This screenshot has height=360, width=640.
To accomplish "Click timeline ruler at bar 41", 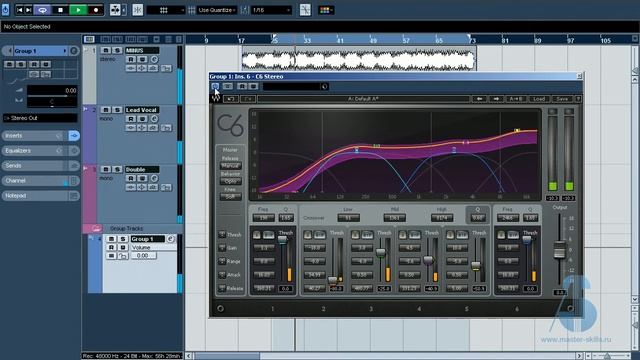I will 340,40.
